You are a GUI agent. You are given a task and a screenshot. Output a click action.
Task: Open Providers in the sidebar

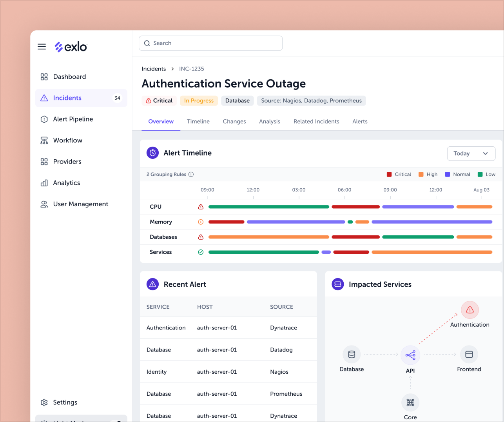pos(81,162)
